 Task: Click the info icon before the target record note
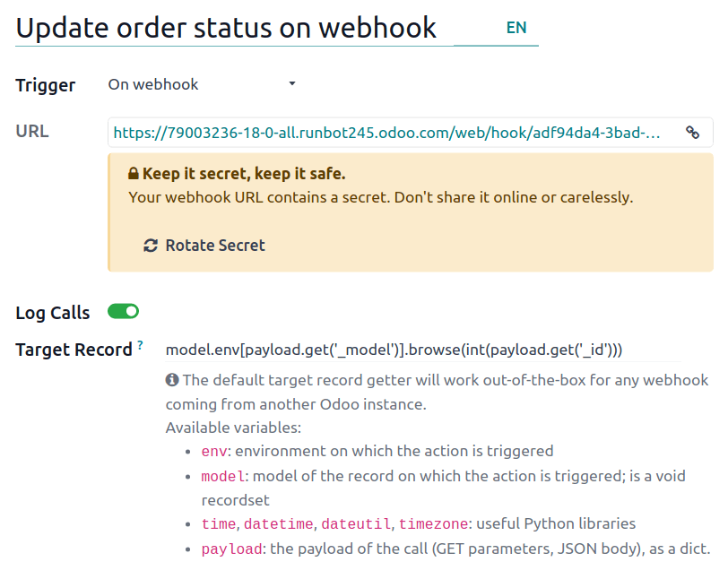pos(172,380)
